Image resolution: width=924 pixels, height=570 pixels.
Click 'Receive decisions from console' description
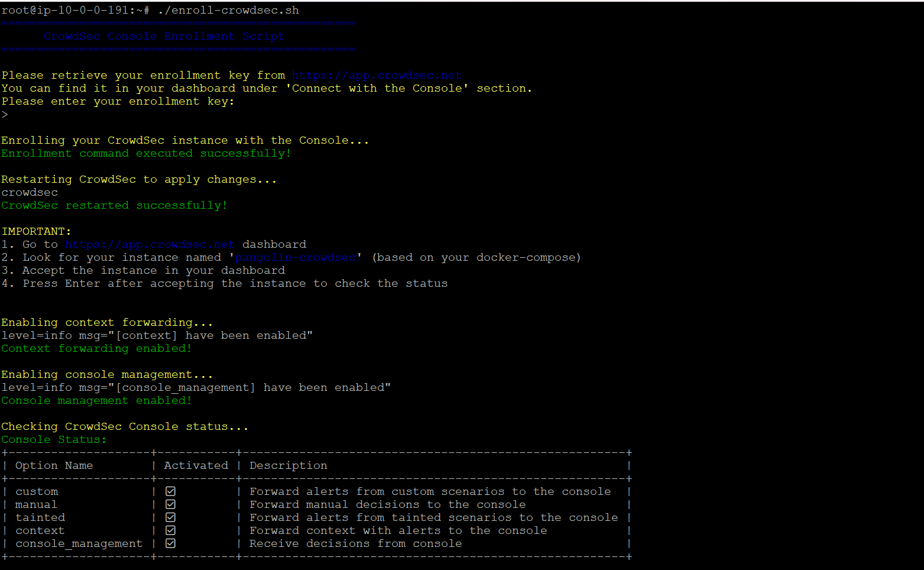pos(355,543)
